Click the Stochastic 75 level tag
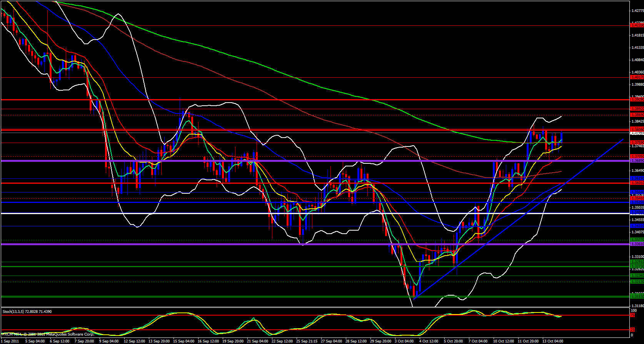The width and height of the screenshot is (644, 344). point(633,315)
